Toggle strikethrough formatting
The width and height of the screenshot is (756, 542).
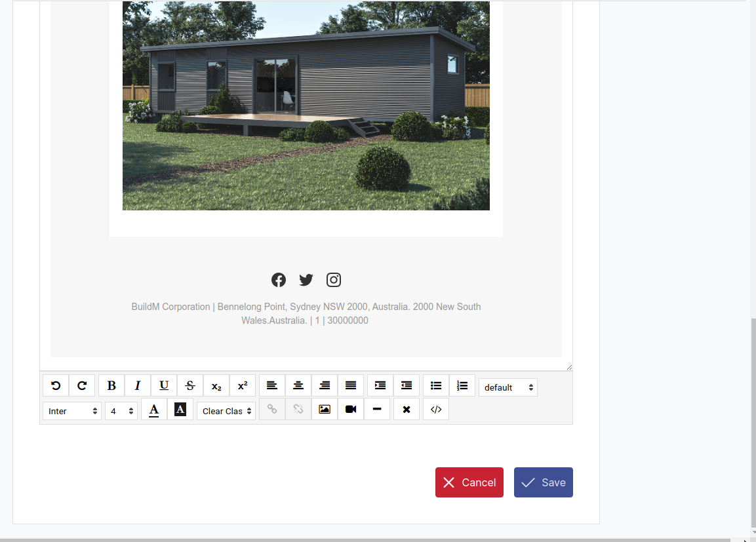189,385
